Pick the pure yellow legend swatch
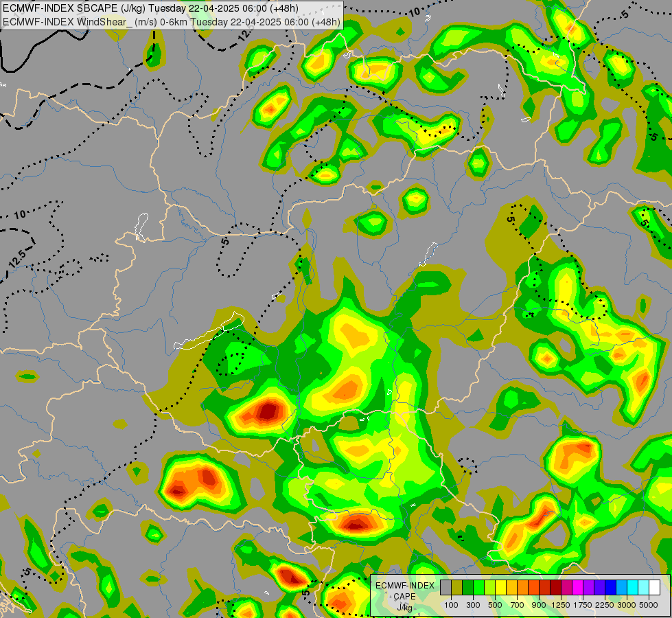This screenshot has height=618, width=672. 500,588
